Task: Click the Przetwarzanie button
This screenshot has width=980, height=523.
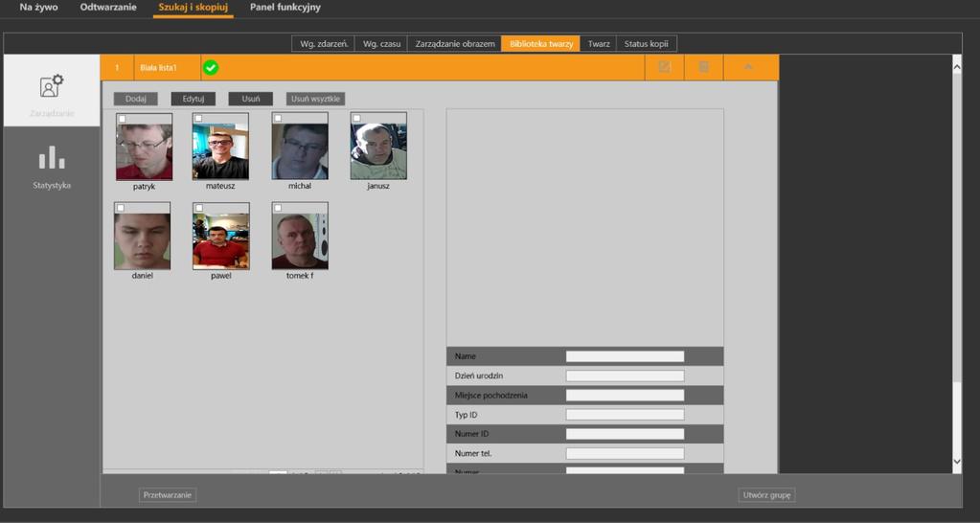Action: tap(168, 495)
